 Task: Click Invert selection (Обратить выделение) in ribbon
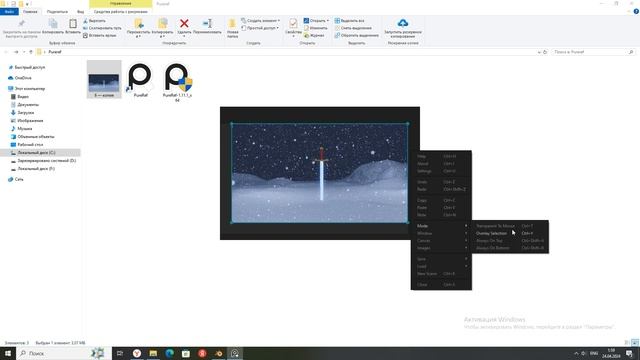[356, 36]
